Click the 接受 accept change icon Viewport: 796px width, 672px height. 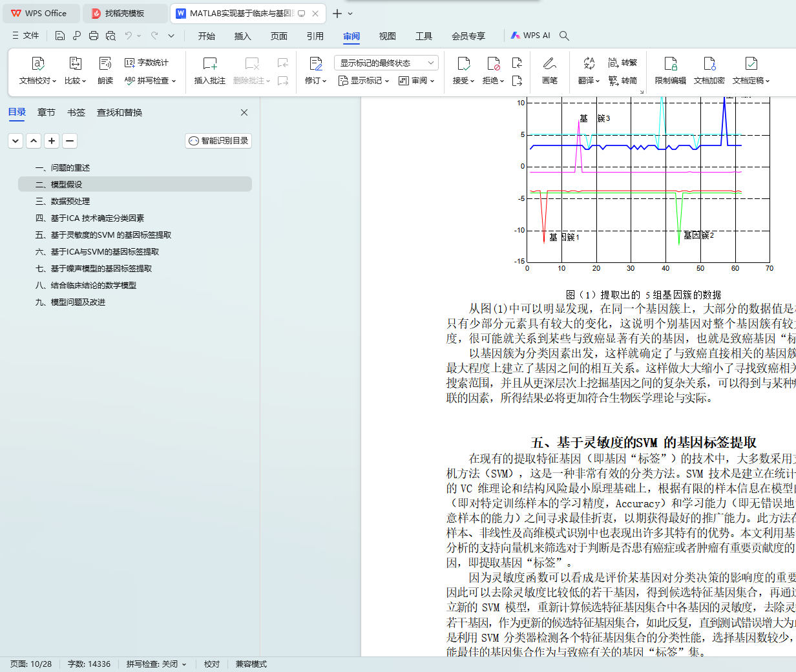(463, 63)
